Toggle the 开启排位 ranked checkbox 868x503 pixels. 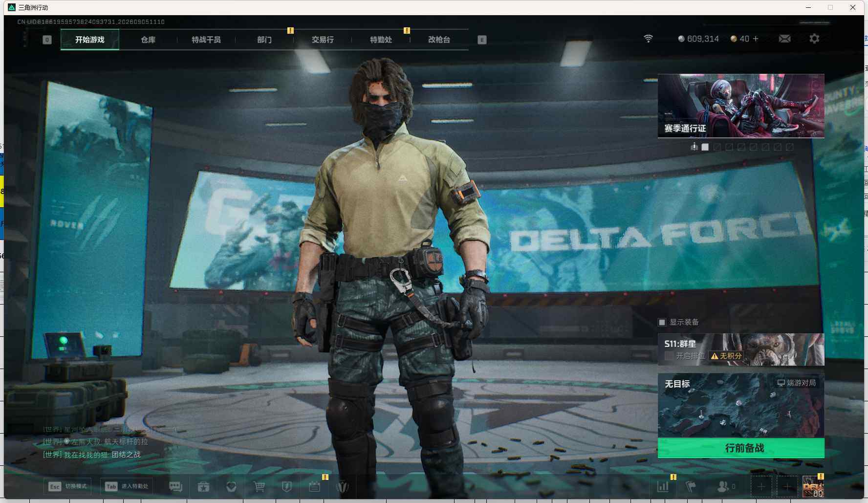point(669,356)
